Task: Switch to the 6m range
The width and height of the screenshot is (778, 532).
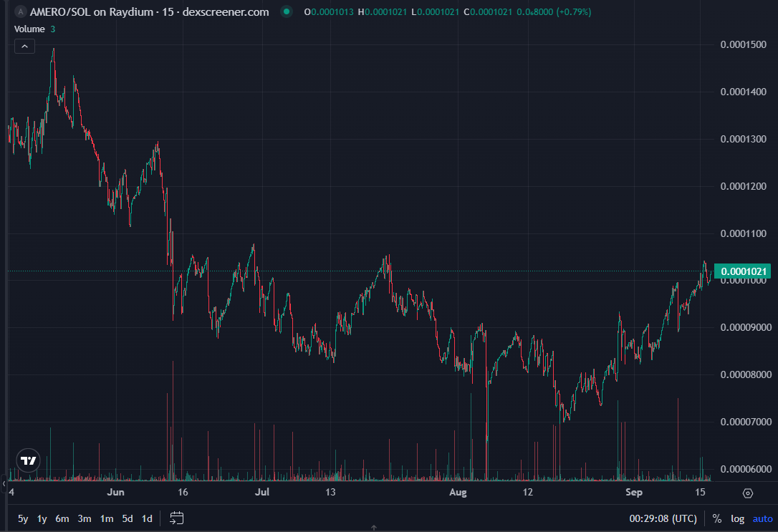Action: (x=62, y=518)
